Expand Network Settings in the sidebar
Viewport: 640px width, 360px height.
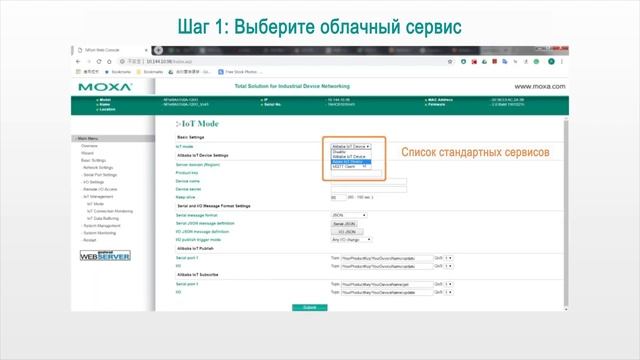click(98, 168)
